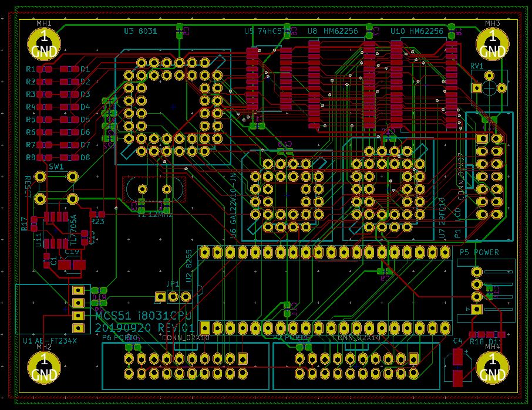Screen dimensions: 532x410
Task: Select the left crystal pad of Y1
Action: (x=143, y=189)
